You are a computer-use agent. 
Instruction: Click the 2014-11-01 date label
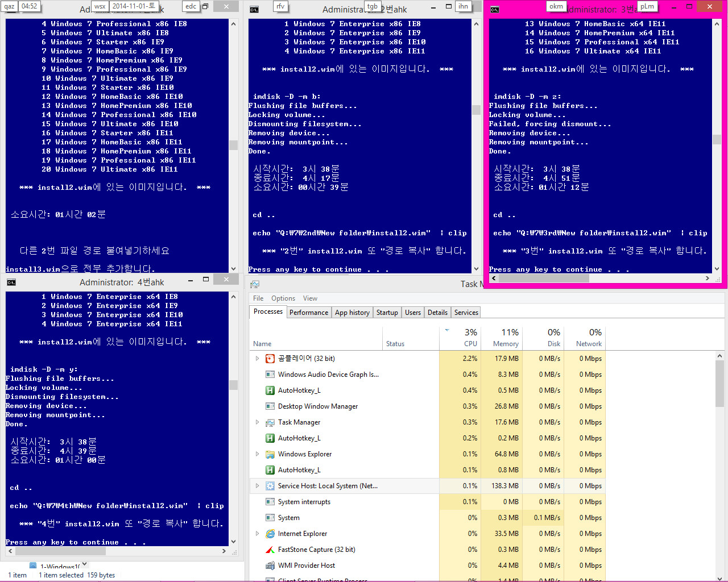point(133,6)
